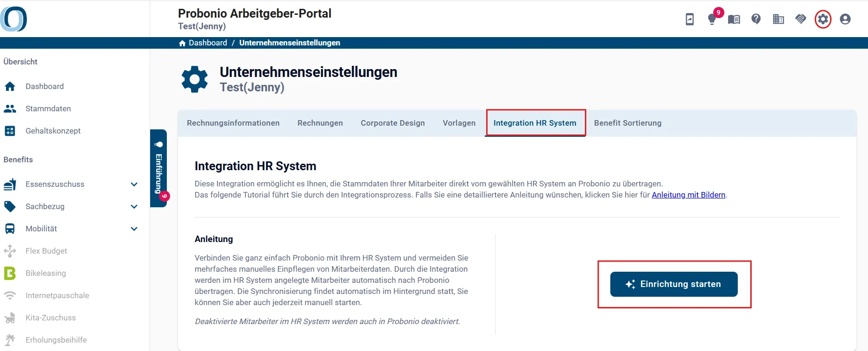868x351 pixels.
Task: Open the user account profile icon
Action: coord(845,19)
